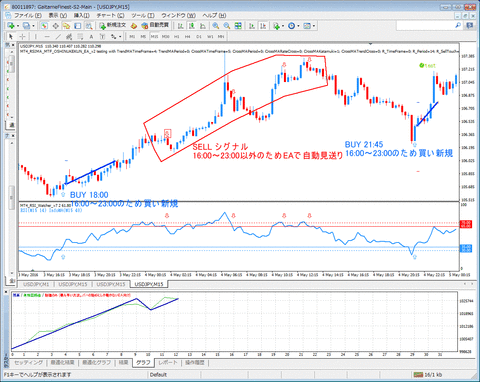Screen dimensions: 480x382
Task: Switch to the W1 timeframe
Action: coord(210,37)
